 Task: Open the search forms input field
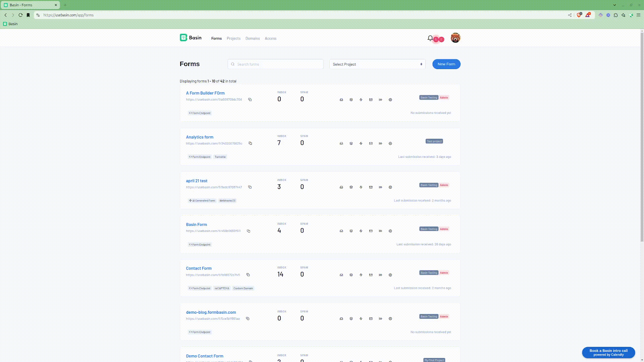pyautogui.click(x=275, y=64)
